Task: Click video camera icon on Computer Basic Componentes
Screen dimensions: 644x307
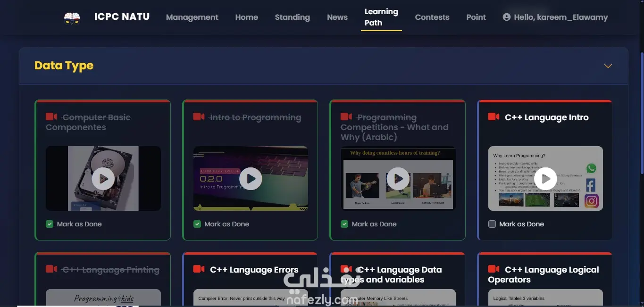Action: [51, 116]
